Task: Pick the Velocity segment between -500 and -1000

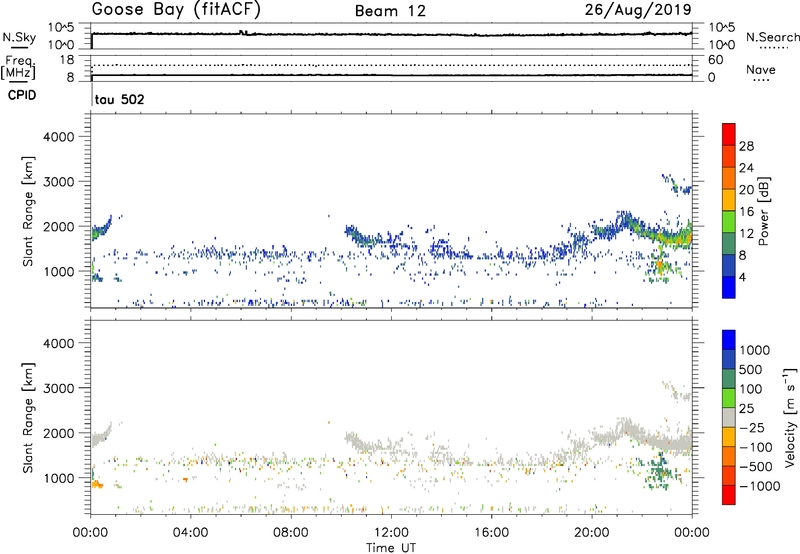Action: click(x=729, y=475)
